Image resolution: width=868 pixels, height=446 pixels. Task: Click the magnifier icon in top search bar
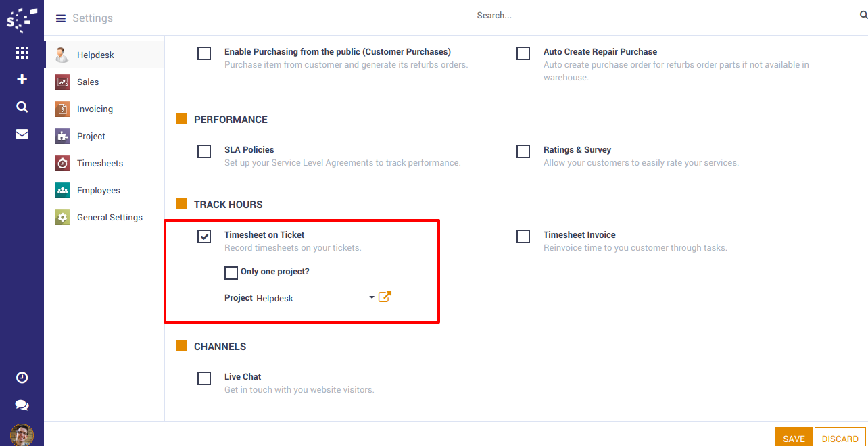click(x=863, y=15)
